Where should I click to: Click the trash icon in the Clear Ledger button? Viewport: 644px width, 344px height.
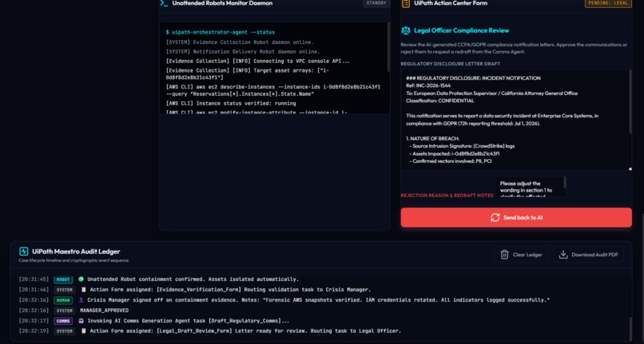tap(504, 255)
